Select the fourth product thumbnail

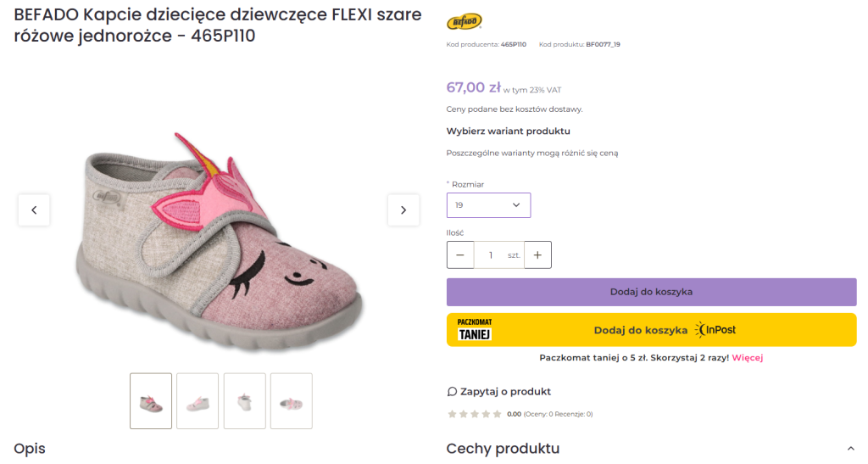tap(291, 401)
